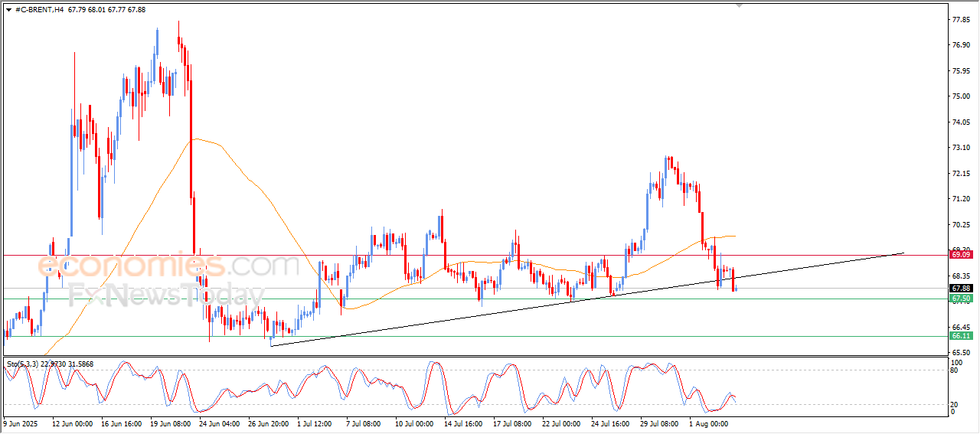The width and height of the screenshot is (980, 434).
Task: Click the 75.95 price axis value
Action: click(961, 71)
